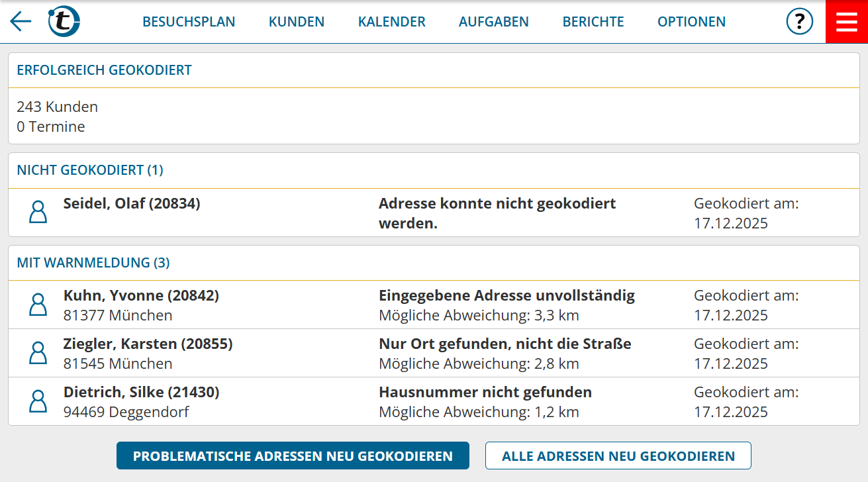The image size is (868, 482).
Task: Open the KUNDEN menu item
Action: coord(297,21)
